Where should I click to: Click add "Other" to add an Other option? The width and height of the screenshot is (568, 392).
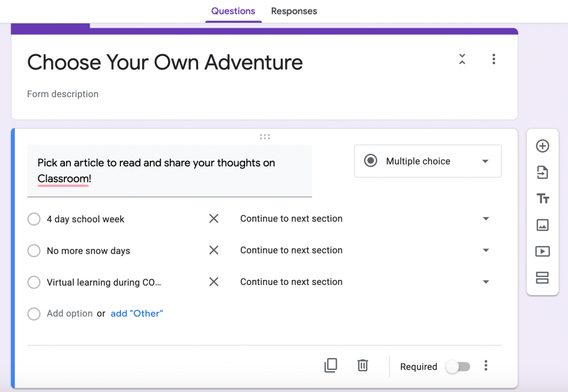point(136,313)
